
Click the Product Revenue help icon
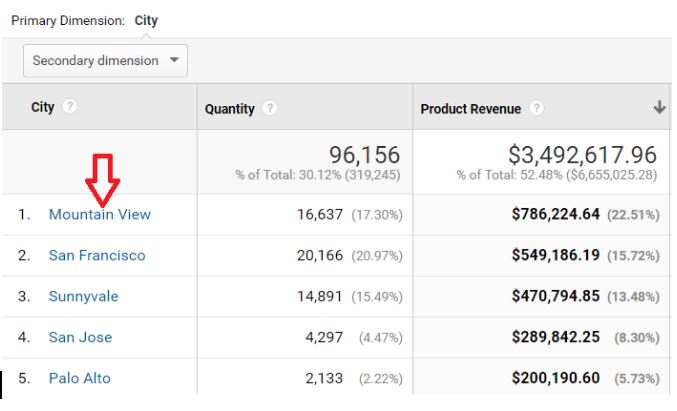tap(538, 109)
